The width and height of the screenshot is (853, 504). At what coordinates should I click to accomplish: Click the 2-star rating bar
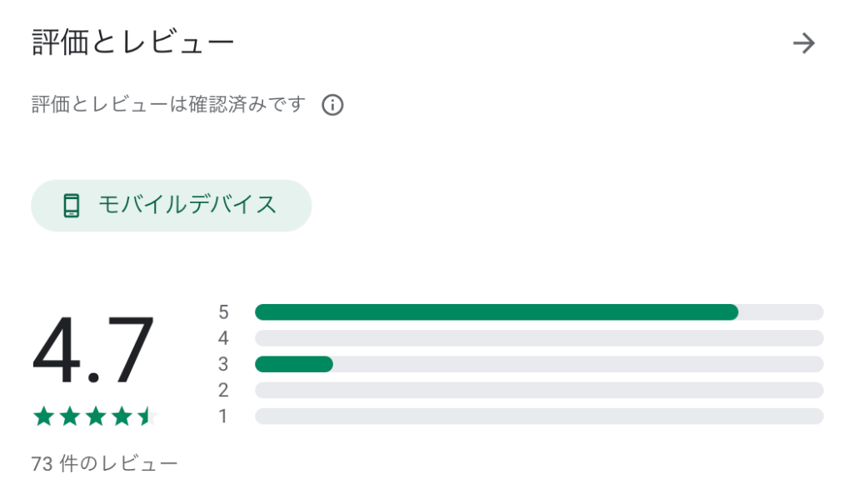(x=539, y=390)
